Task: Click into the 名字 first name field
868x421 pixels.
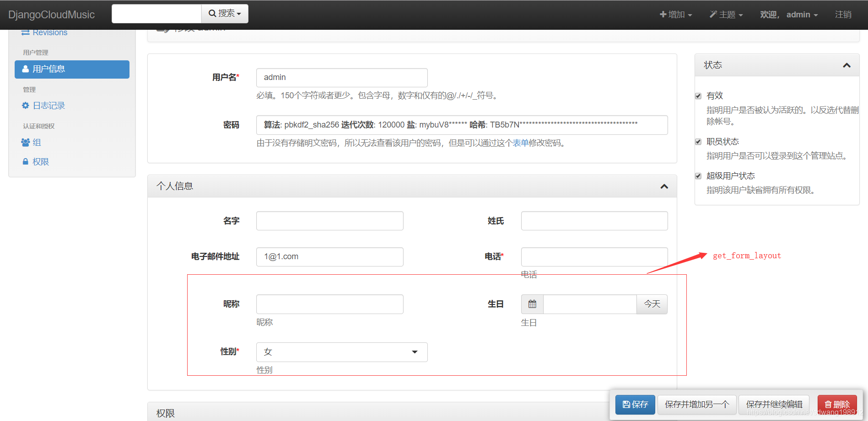Action: [329, 221]
